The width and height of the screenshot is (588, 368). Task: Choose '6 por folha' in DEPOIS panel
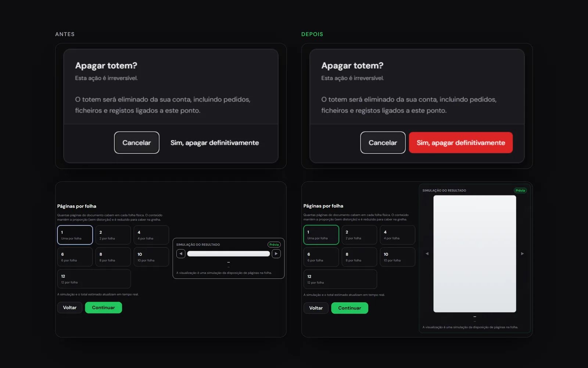point(321,257)
